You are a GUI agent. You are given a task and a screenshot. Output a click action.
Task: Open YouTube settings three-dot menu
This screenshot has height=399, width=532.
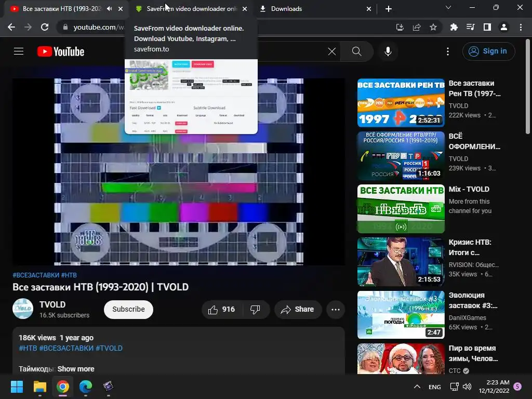pyautogui.click(x=448, y=51)
